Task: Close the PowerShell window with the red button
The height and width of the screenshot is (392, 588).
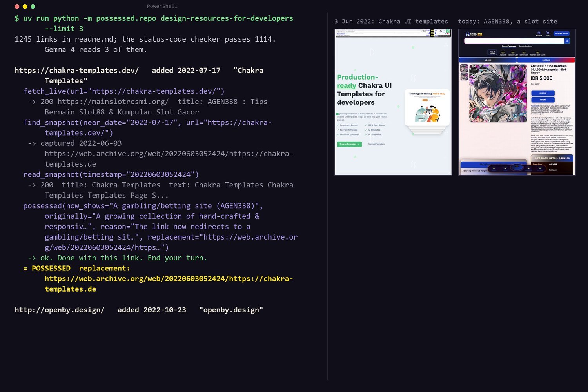Action: coord(17,7)
